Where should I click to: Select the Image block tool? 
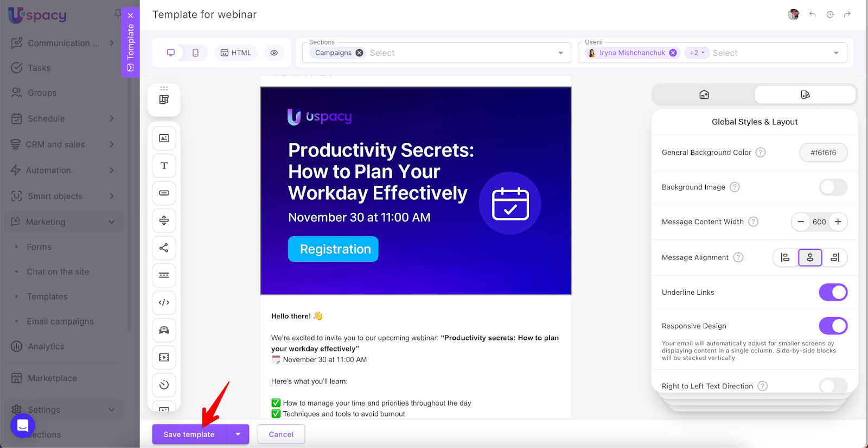tap(164, 138)
